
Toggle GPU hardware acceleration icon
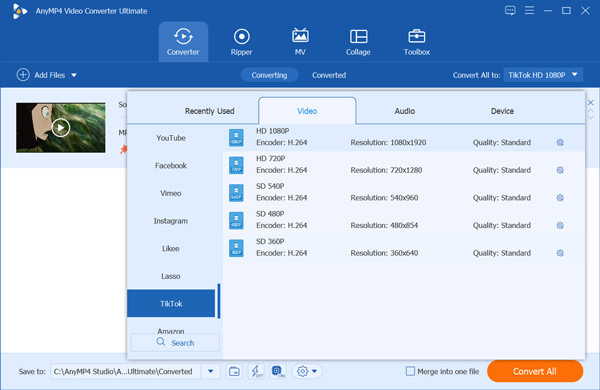tap(278, 371)
